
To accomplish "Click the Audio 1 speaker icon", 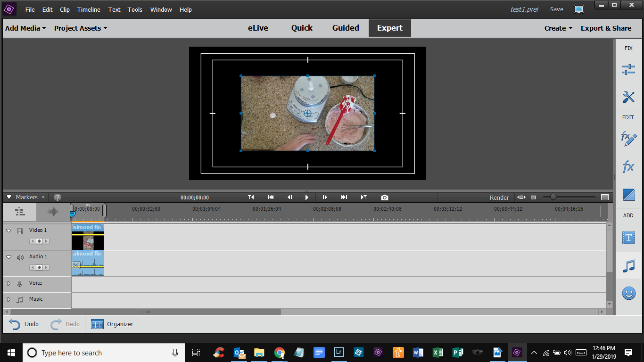I will (x=20, y=257).
